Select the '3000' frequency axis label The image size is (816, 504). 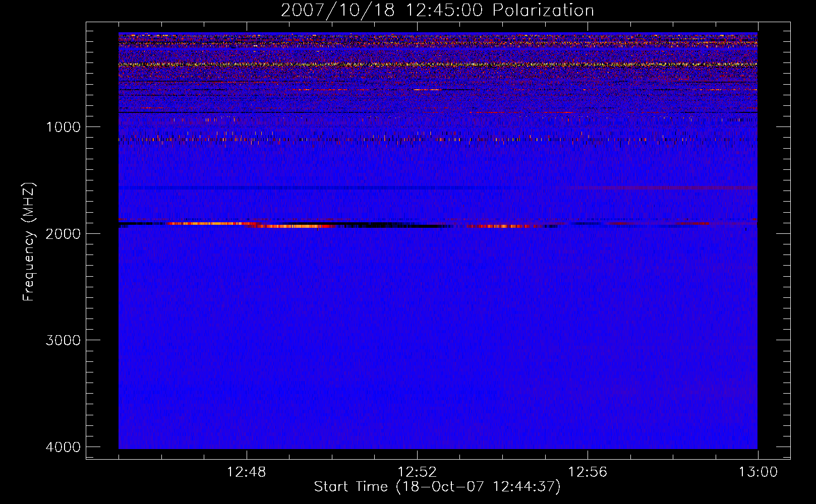tap(63, 340)
